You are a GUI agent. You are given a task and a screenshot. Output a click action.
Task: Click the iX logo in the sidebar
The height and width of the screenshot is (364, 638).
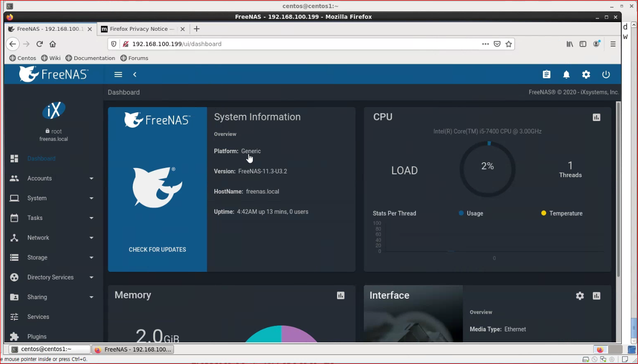tap(53, 110)
